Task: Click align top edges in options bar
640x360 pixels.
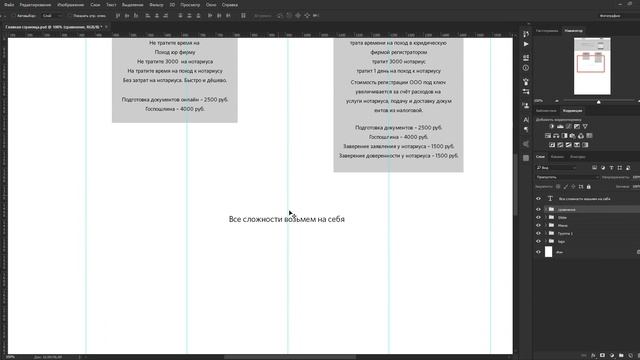Action: [118, 16]
